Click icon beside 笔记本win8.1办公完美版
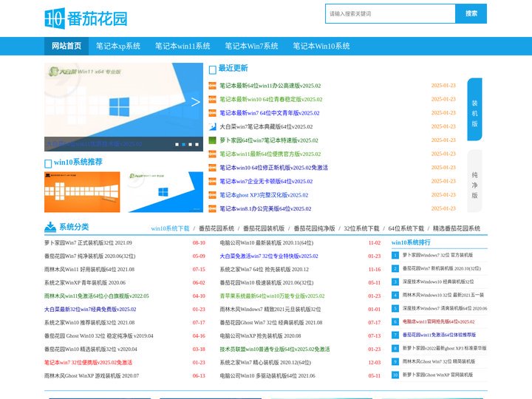The image size is (532, 399). 212,208
